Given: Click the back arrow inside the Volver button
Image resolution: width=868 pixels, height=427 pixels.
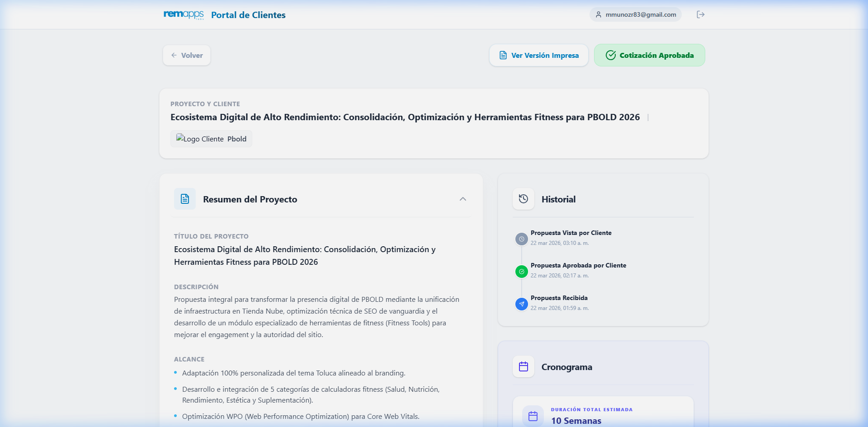Looking at the screenshot, I should tap(175, 55).
